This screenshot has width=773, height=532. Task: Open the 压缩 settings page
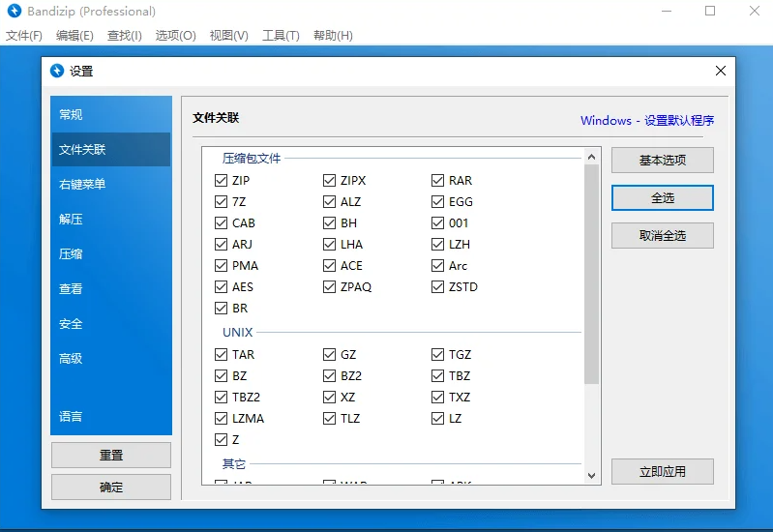click(111, 254)
